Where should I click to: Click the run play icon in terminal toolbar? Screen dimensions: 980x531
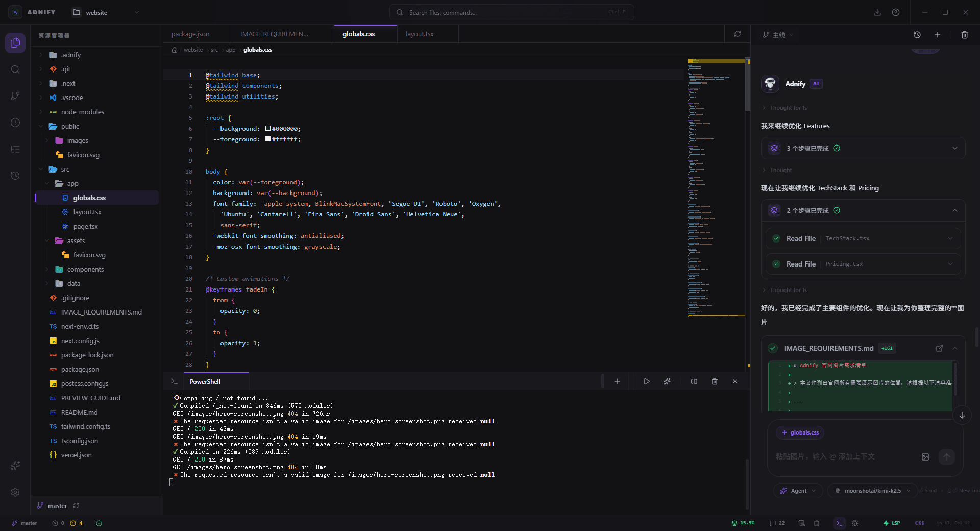click(x=647, y=381)
